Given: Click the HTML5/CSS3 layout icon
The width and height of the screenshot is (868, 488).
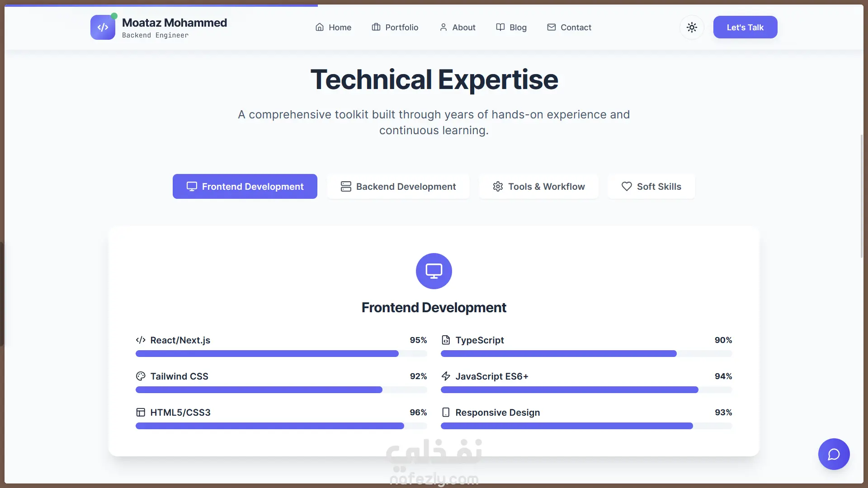Looking at the screenshot, I should click(x=141, y=413).
